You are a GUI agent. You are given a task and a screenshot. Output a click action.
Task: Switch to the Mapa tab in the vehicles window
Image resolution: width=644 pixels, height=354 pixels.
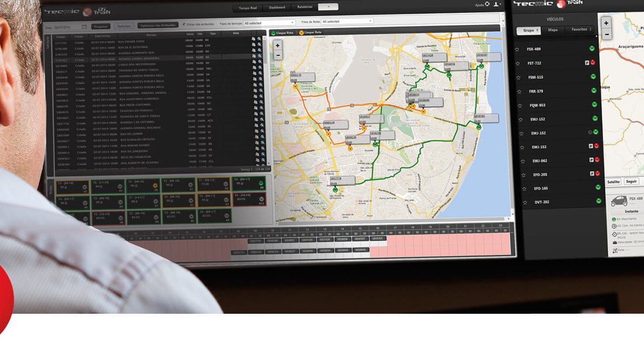[x=553, y=30]
